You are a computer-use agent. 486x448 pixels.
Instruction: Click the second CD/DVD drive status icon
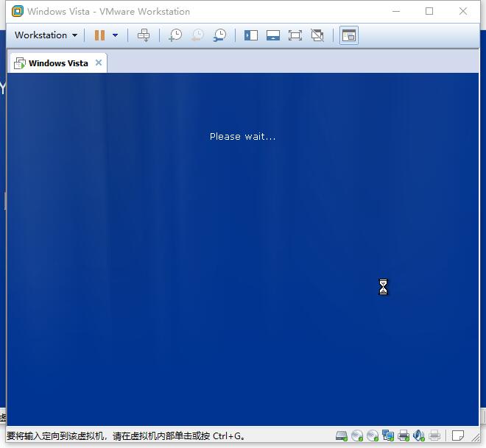pos(373,436)
